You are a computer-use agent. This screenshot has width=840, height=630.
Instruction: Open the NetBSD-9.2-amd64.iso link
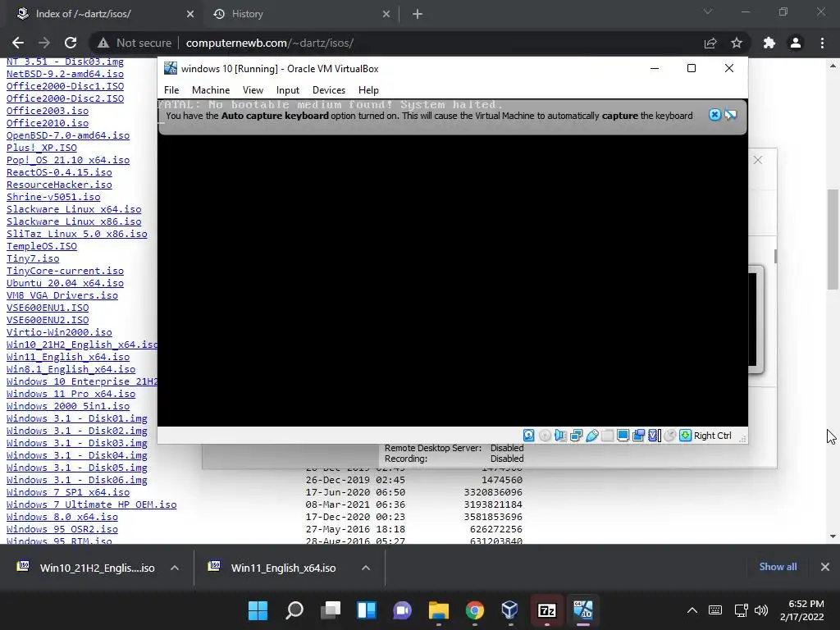[66, 74]
